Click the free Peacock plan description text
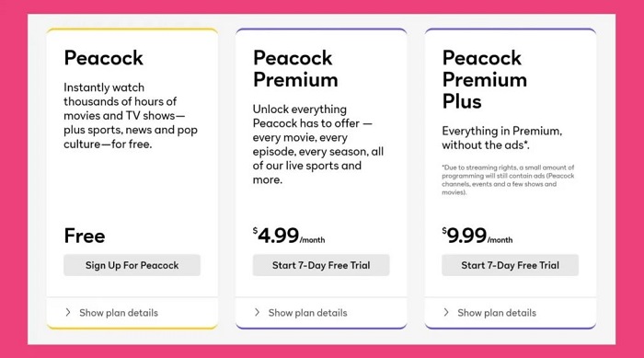 (x=131, y=116)
